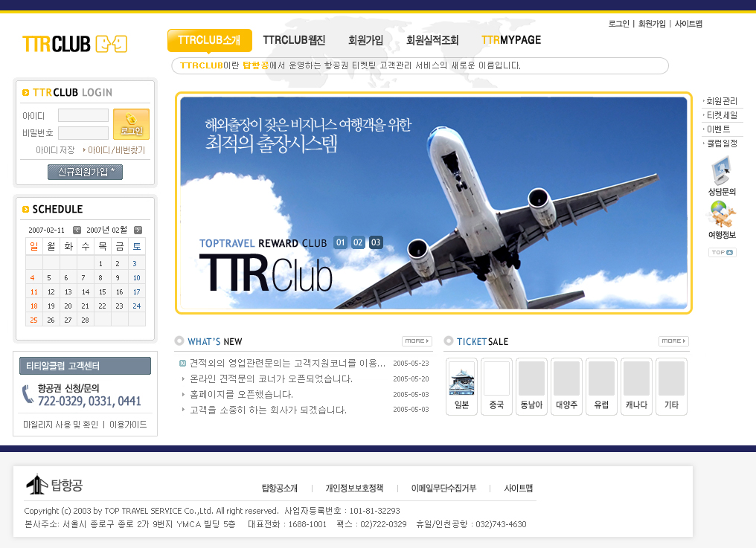The height and width of the screenshot is (548, 756).
Task: Select the 회원실적조회 menu item
Action: click(432, 40)
